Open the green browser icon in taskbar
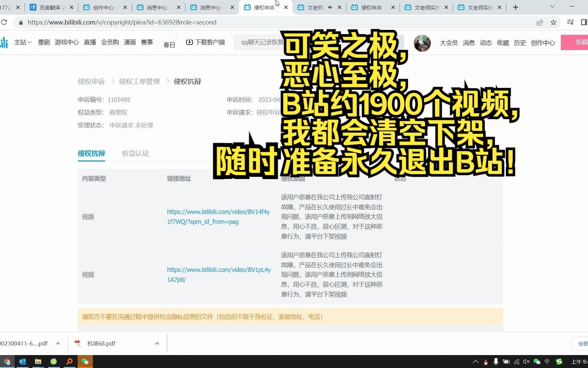 [x=54, y=362]
